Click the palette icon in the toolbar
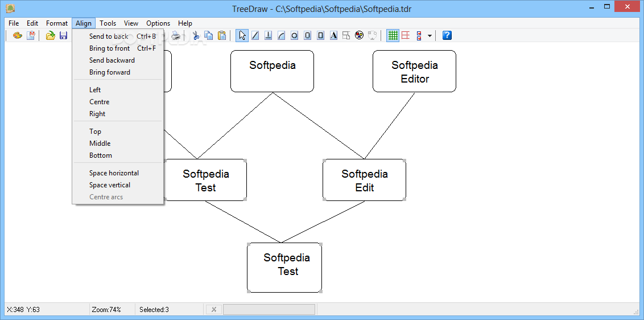This screenshot has width=644, height=320. click(x=17, y=35)
